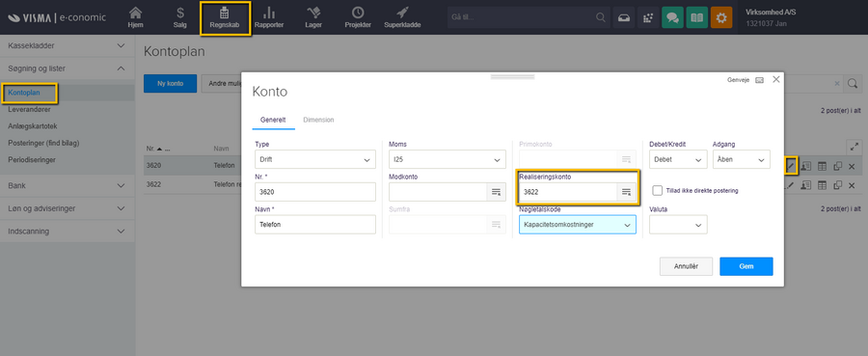This screenshot has width=868, height=356.
Task: Open Nøgletalskode dropdown
Action: (x=578, y=225)
